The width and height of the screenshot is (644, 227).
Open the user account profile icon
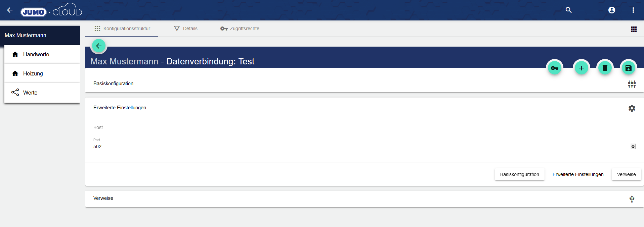coord(612,10)
